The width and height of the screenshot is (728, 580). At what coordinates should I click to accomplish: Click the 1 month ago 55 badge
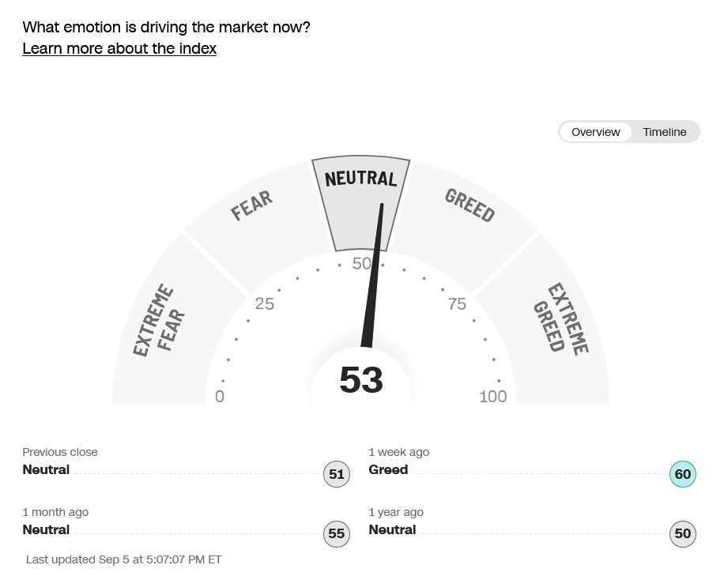pos(337,533)
